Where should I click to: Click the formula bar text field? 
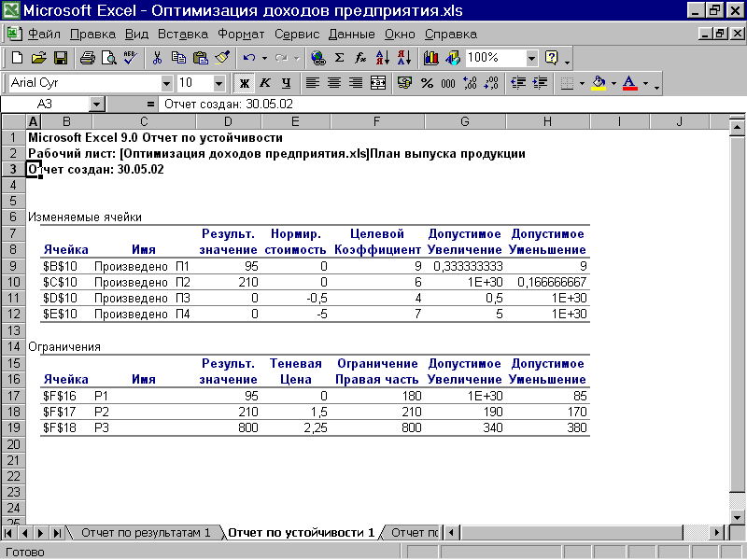pyautogui.click(x=453, y=104)
